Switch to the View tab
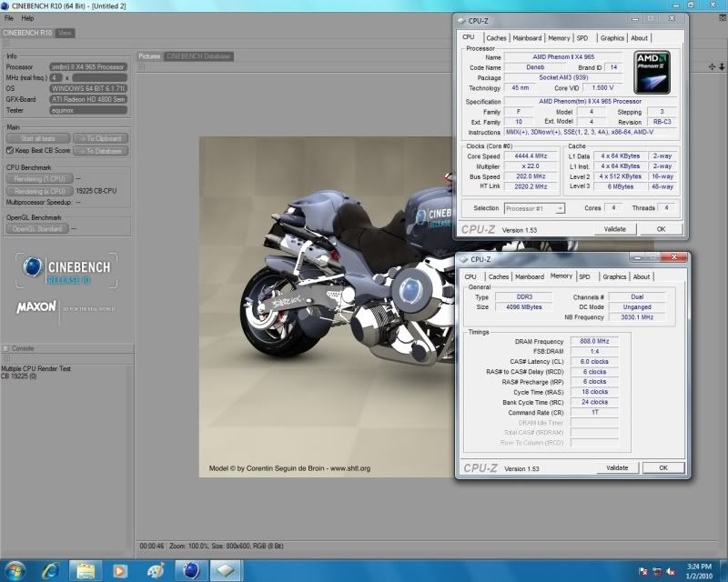Viewport: 728px width, 582px height. click(65, 33)
